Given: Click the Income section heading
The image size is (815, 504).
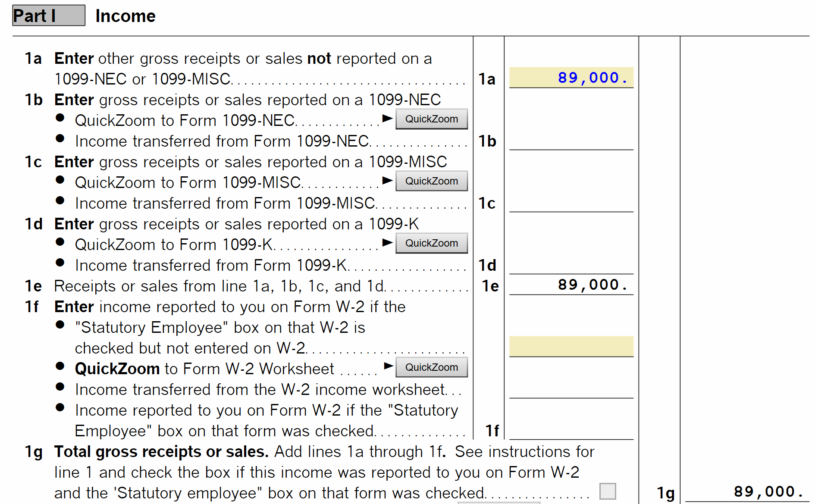Looking at the screenshot, I should pyautogui.click(x=125, y=16).
